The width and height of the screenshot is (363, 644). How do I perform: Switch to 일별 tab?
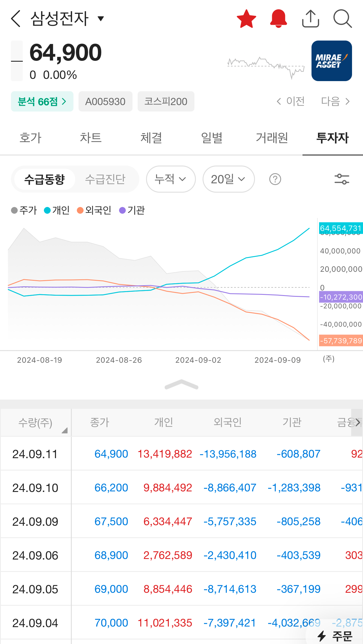[212, 138]
